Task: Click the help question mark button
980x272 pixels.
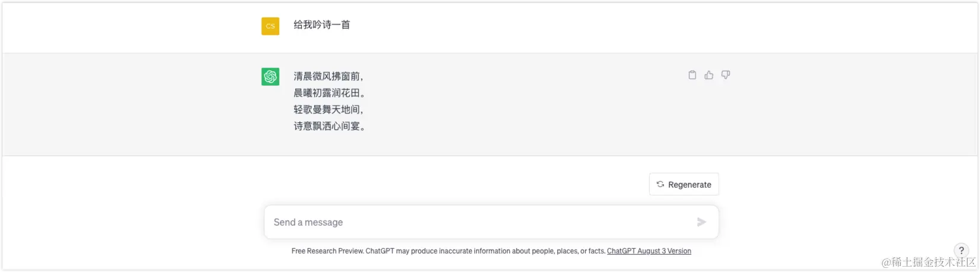Action: (x=961, y=251)
